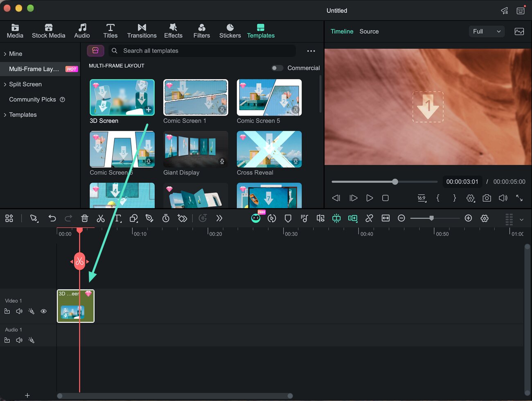The image size is (532, 401).
Task: Play the preview video
Action: pyautogui.click(x=370, y=198)
